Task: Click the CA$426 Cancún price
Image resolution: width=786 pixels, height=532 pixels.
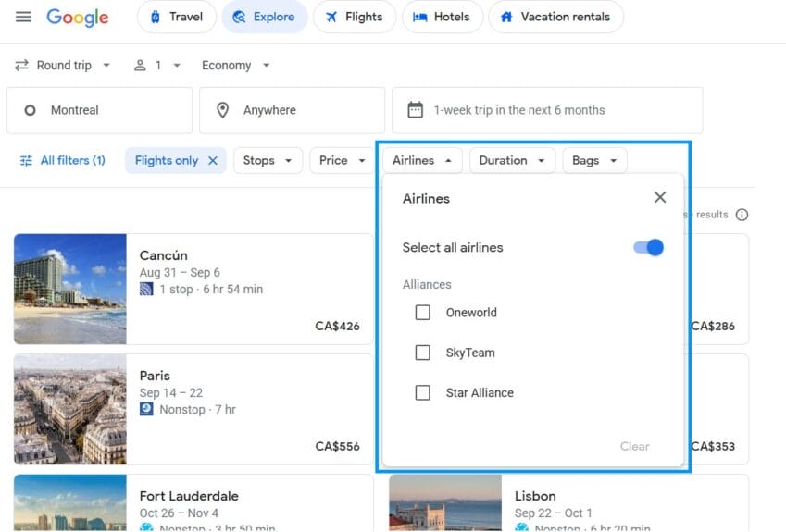Action: click(x=337, y=326)
